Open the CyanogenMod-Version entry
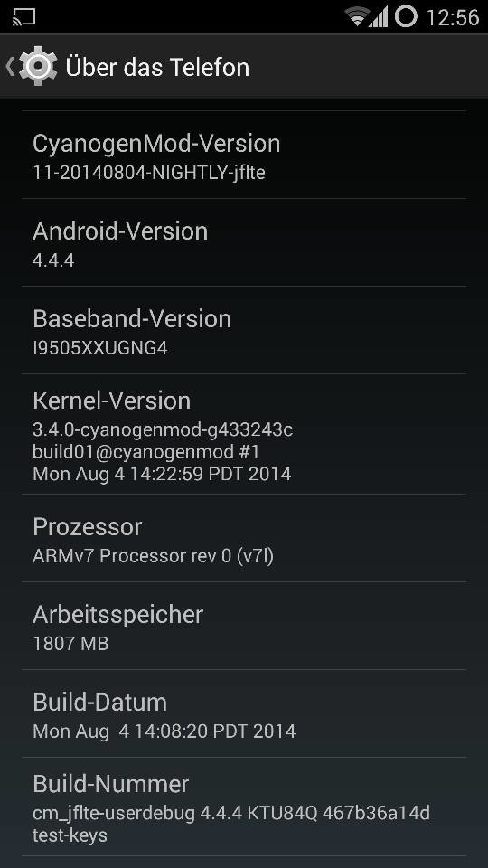This screenshot has width=488, height=868. (244, 155)
